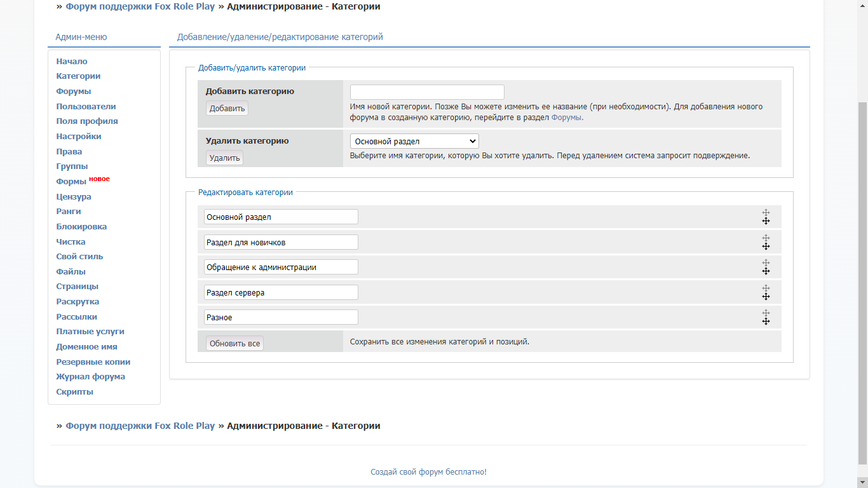
Task: Open Пользователи in the admin menu
Action: 86,106
